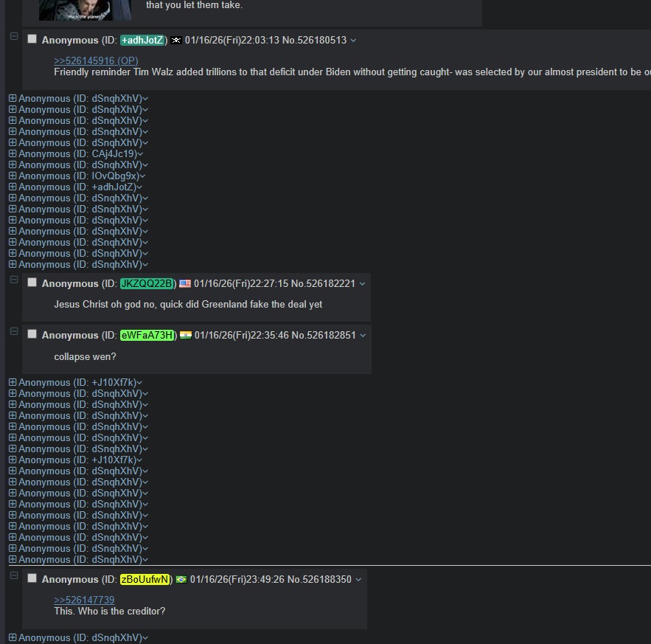Viewport: 651px width, 644px height.
Task: Hide post 526182221 with minus icon
Action: click(14, 280)
